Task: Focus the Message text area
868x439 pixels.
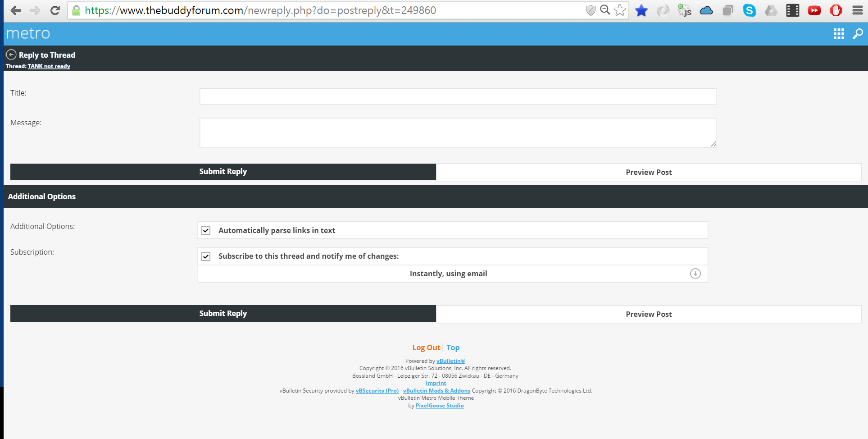Action: click(458, 133)
